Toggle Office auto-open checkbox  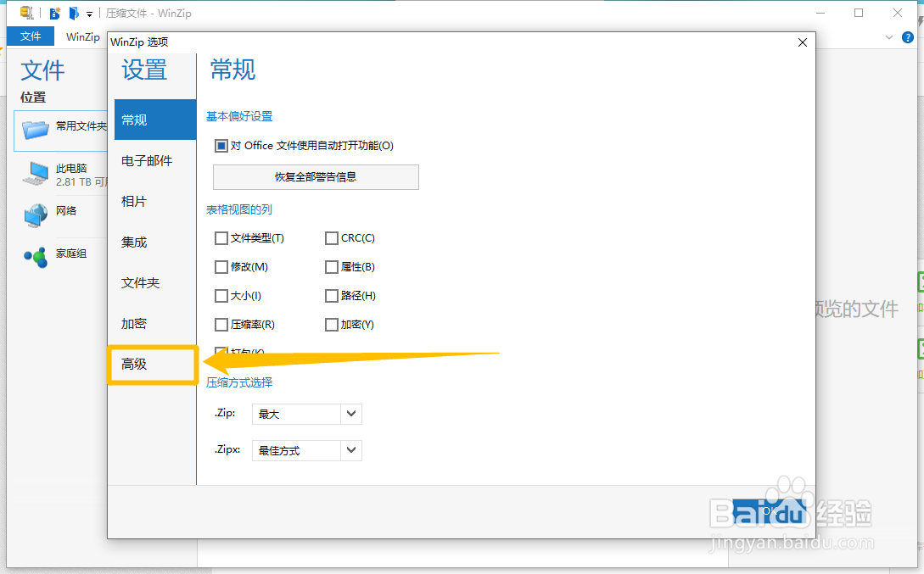(221, 146)
